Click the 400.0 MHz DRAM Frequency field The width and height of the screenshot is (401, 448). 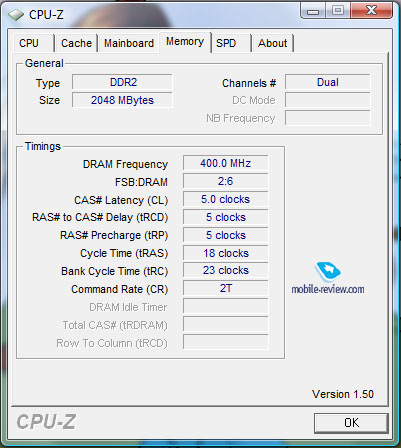pos(225,163)
